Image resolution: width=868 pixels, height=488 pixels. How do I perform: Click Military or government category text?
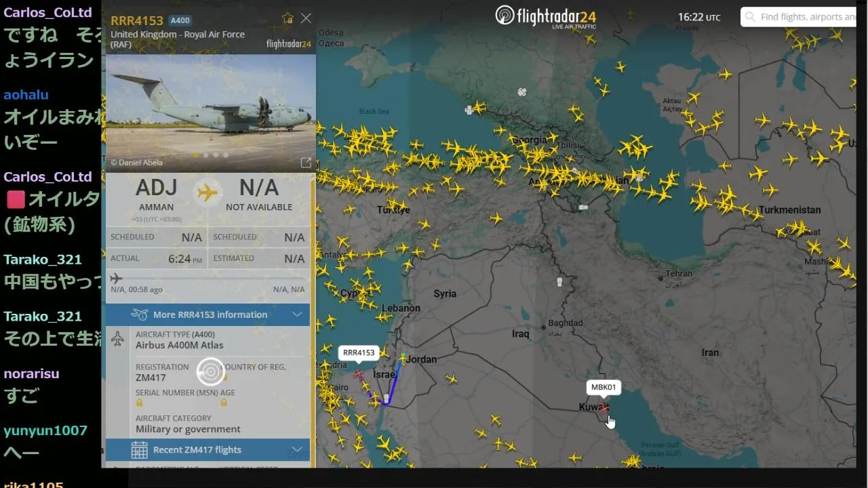188,429
